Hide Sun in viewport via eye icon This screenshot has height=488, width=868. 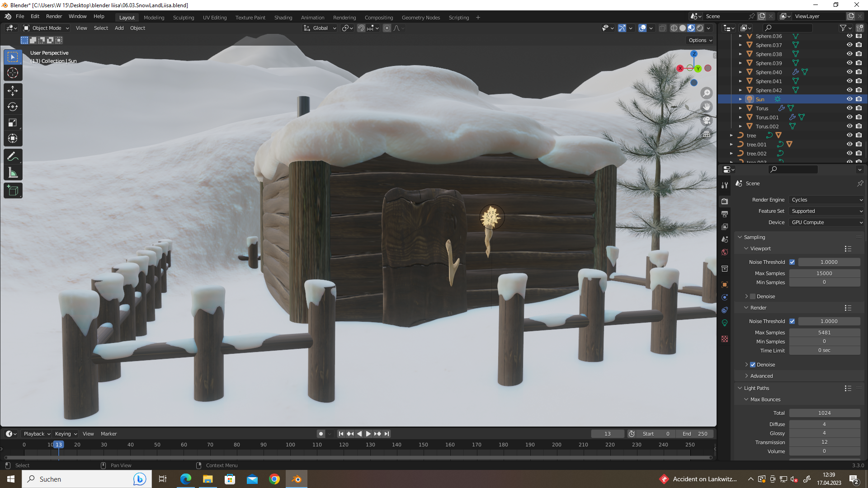(849, 99)
